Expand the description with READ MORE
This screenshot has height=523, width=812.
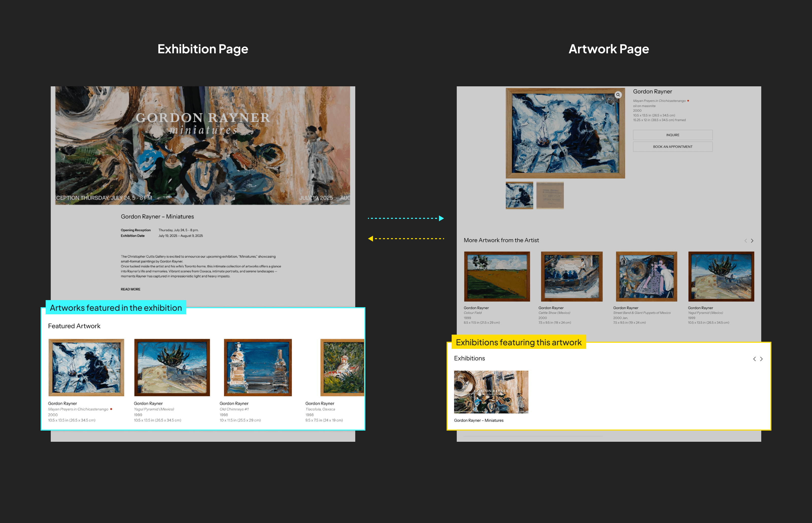coord(130,289)
